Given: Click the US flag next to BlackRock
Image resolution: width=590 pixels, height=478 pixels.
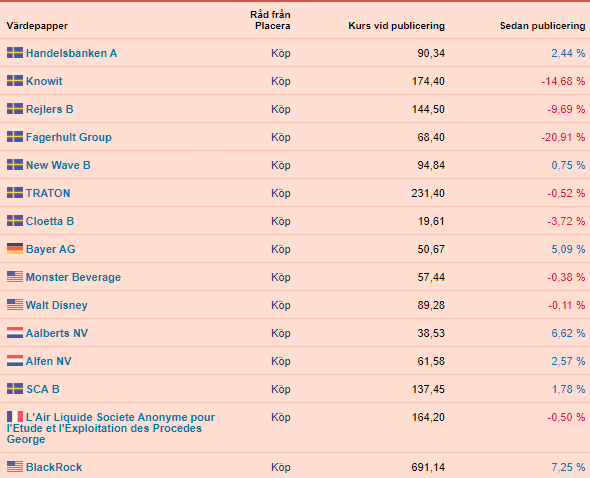Looking at the screenshot, I should pyautogui.click(x=15, y=467).
